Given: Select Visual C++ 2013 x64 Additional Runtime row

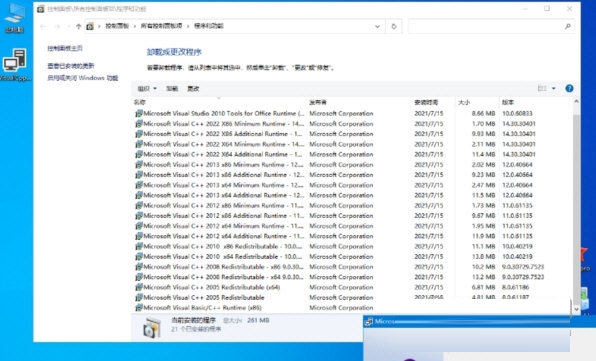Looking at the screenshot, I should [x=352, y=195].
